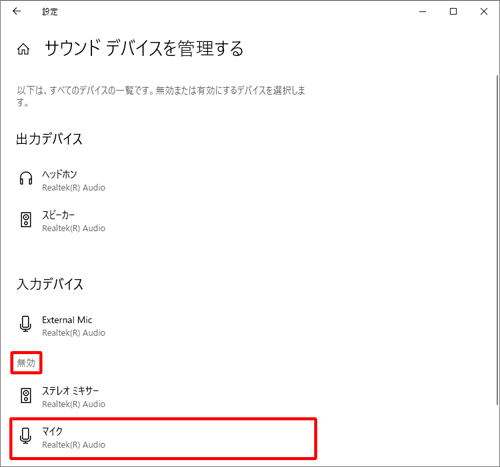Click the サウンド デバイスを管理する page title
The width and height of the screenshot is (500, 467).
pyautogui.click(x=144, y=49)
